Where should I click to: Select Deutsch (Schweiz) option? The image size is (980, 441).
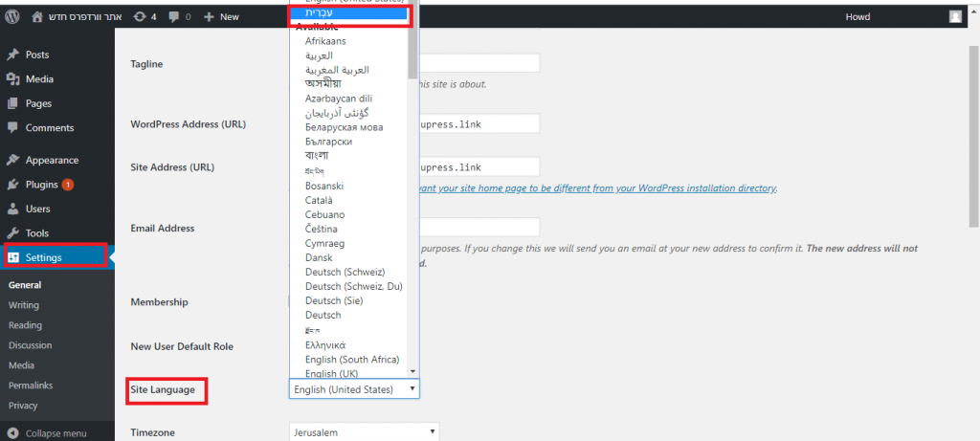[345, 272]
